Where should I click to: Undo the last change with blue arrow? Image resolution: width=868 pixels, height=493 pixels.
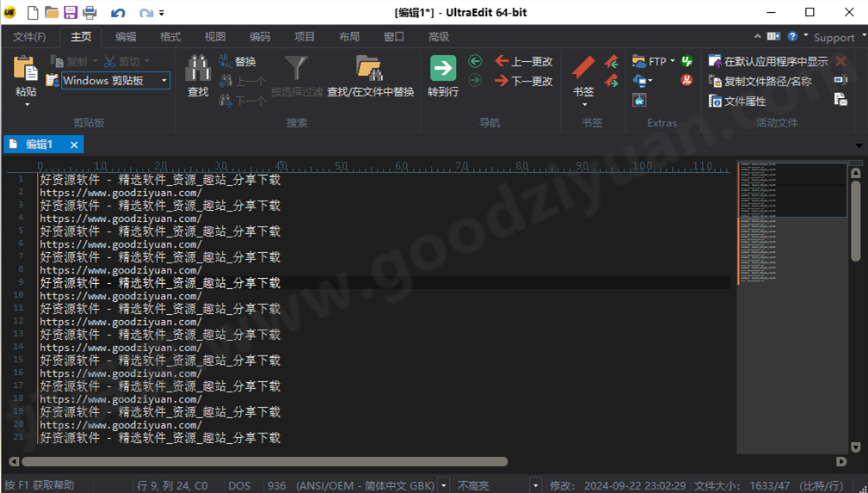[118, 12]
